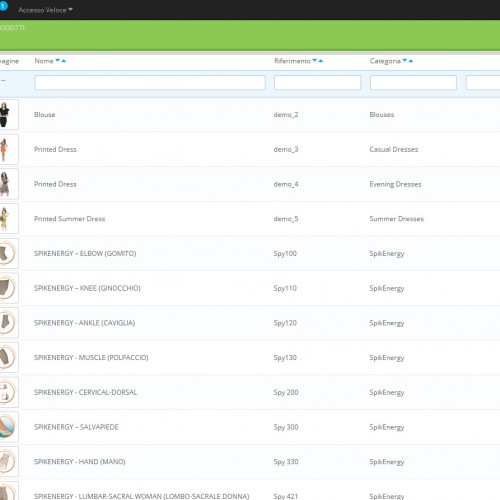The width and height of the screenshot is (500, 500).
Task: Click the Blouses category cell
Action: pyautogui.click(x=382, y=115)
